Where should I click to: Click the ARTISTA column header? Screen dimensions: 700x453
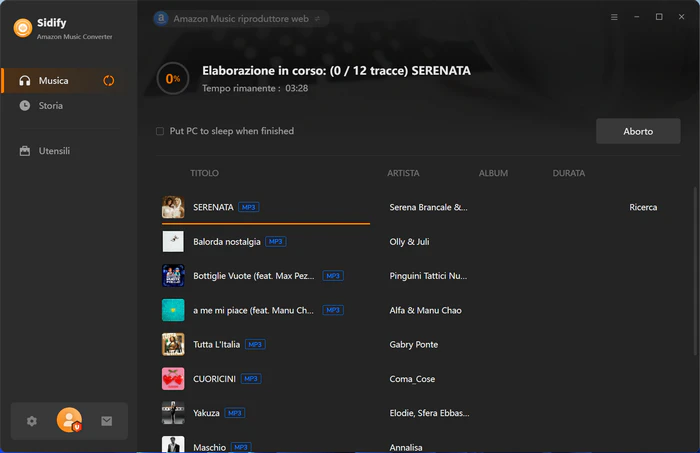click(x=403, y=173)
